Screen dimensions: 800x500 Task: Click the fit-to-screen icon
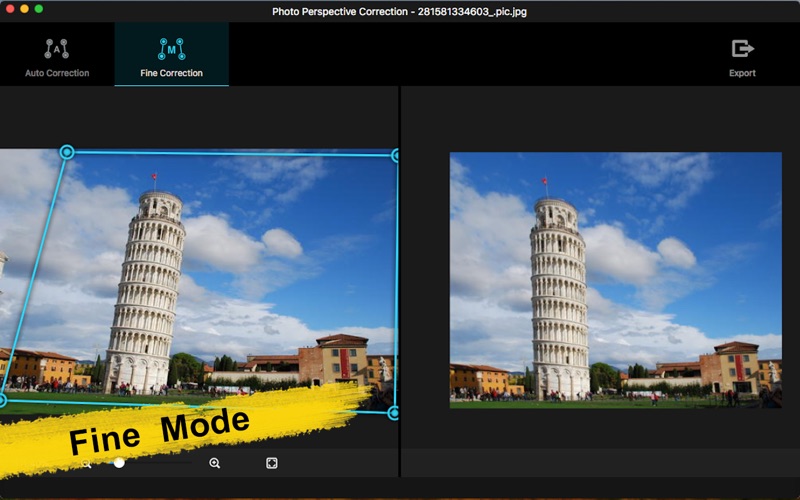pos(271,463)
